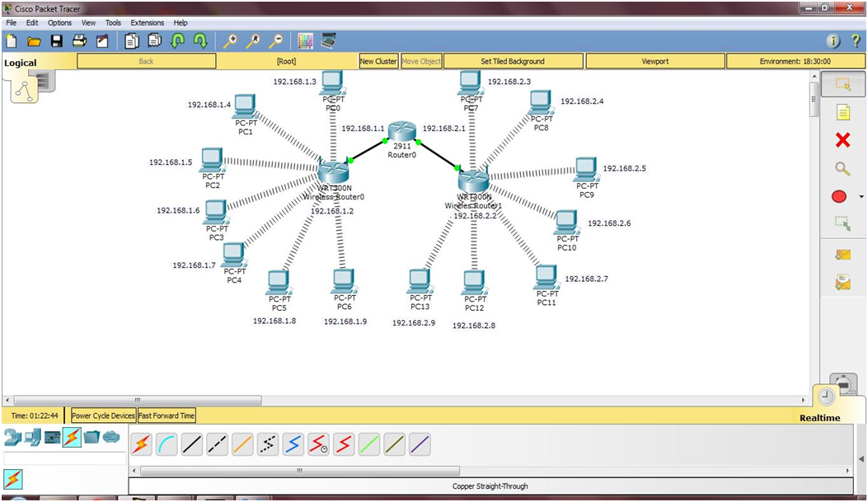Open the drawing palette icon

coord(305,41)
